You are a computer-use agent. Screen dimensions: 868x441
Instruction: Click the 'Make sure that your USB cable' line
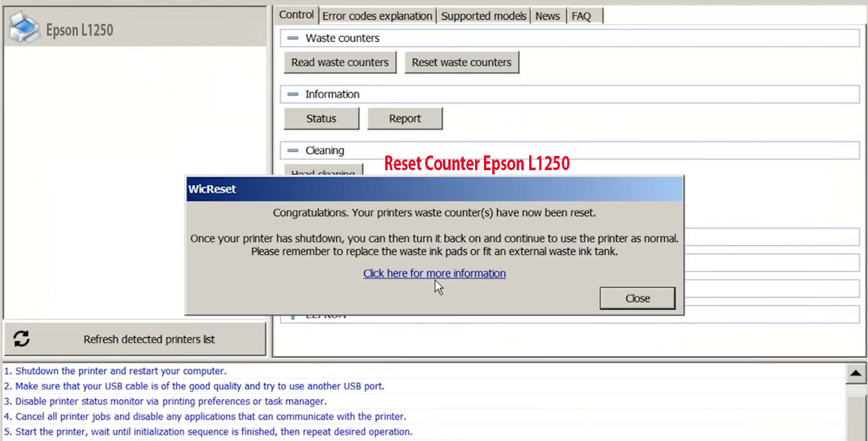(x=194, y=386)
